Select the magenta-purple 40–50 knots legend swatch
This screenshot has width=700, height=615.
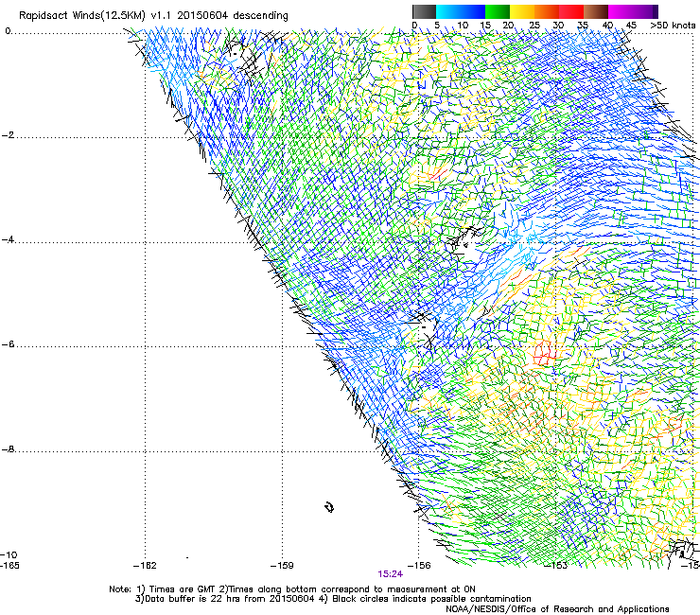point(633,11)
